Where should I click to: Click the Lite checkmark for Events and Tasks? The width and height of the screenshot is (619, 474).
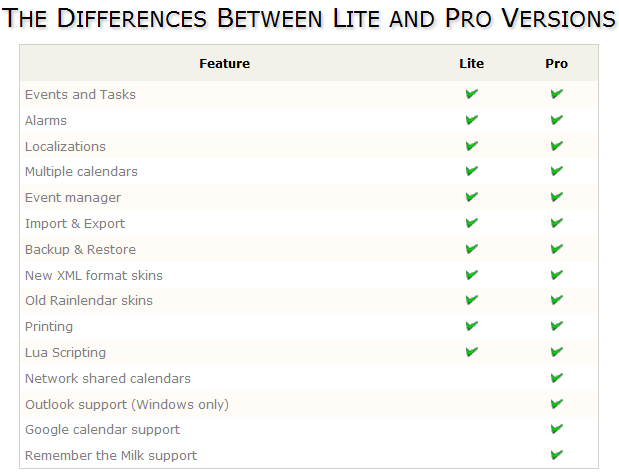[471, 94]
